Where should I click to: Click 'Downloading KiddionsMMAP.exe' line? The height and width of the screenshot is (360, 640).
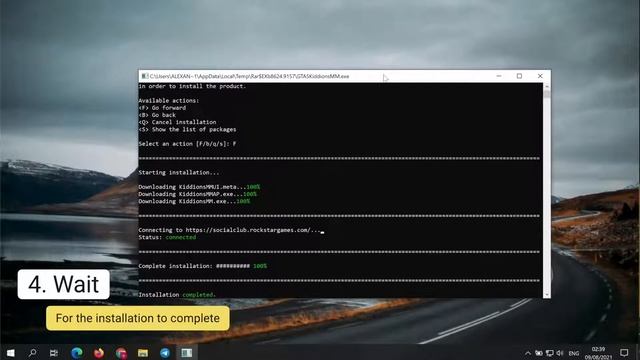pos(198,194)
